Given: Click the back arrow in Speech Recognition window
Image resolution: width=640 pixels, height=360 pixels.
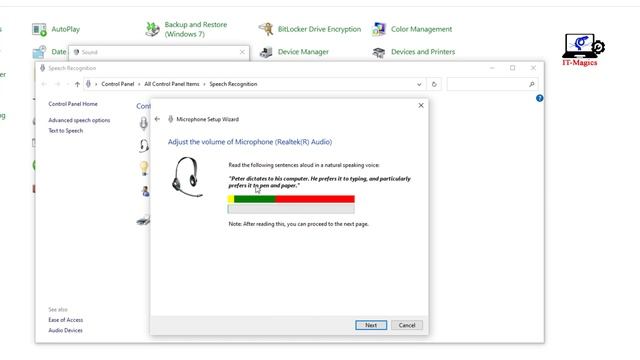Looking at the screenshot, I should [x=44, y=84].
